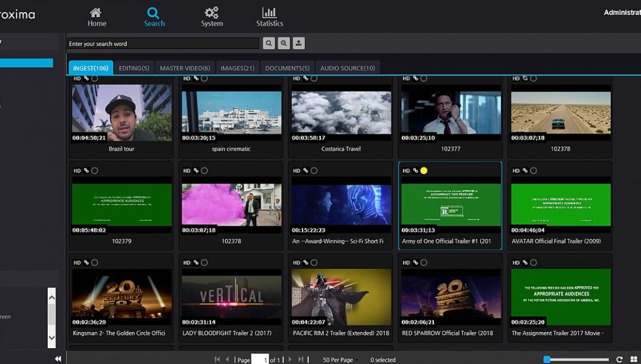
Task: Click the link icon on AVATAR Official Final Trailer
Action: pos(525,170)
